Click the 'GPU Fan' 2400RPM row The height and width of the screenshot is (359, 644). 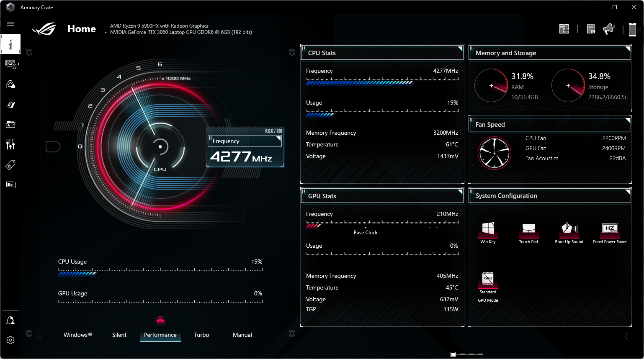pos(576,148)
